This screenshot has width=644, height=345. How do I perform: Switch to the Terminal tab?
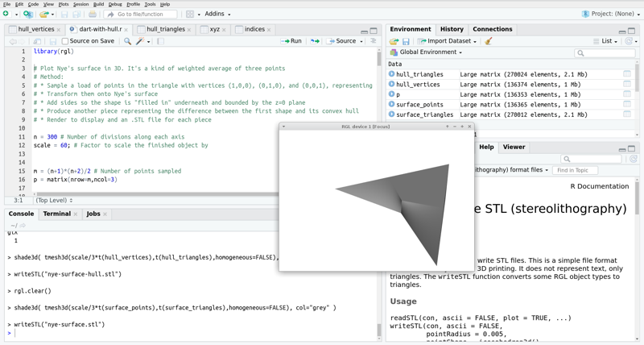point(57,214)
